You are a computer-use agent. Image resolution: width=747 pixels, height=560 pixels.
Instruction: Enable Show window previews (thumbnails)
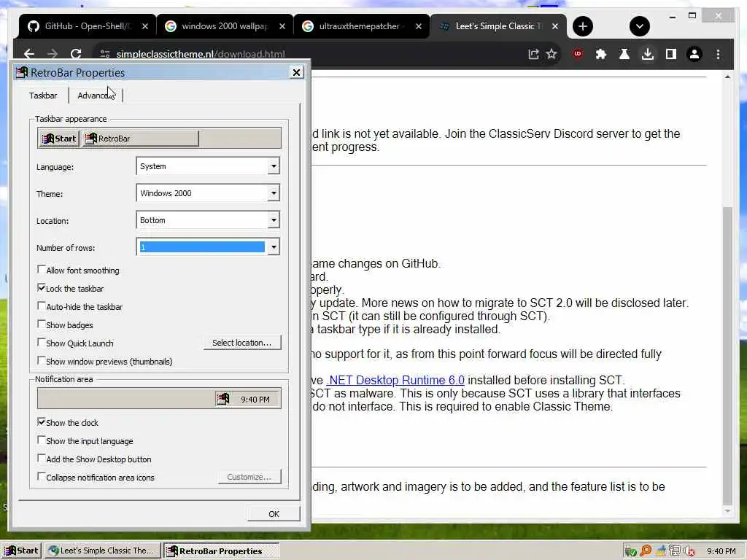tap(42, 360)
